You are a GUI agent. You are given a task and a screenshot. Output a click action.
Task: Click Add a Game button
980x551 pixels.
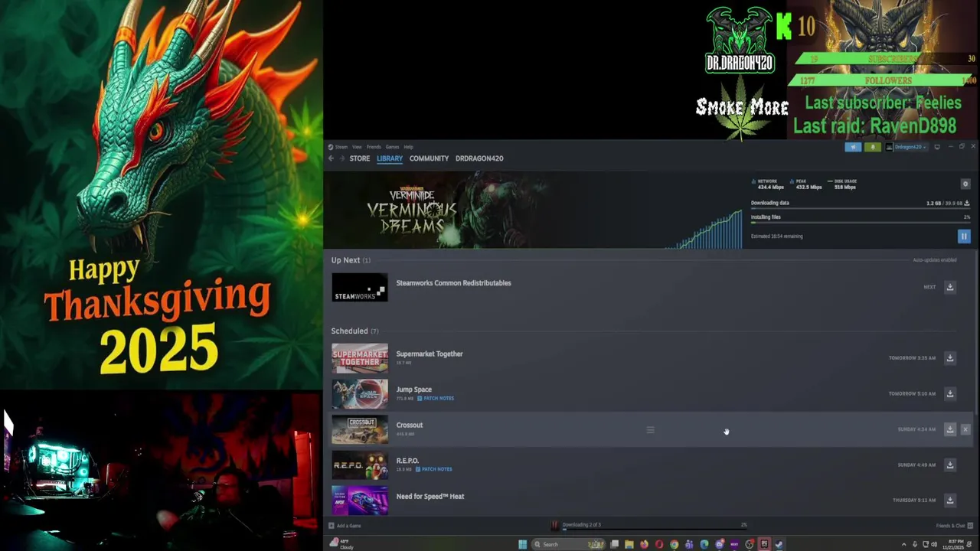[345, 526]
